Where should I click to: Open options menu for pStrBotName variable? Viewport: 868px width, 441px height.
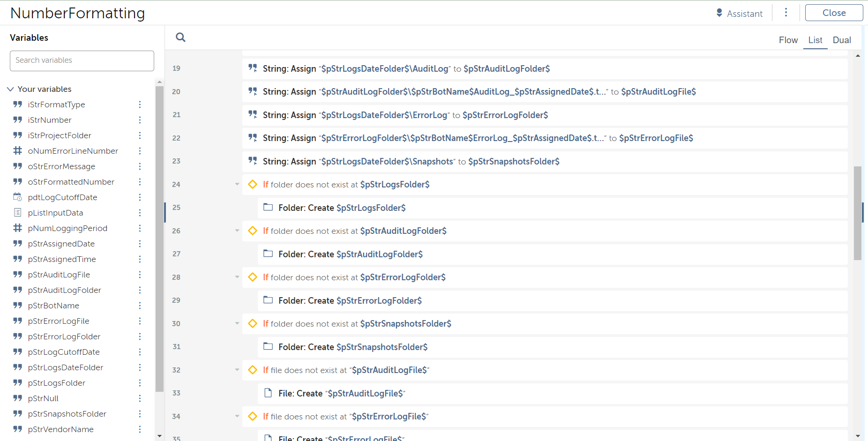click(140, 306)
